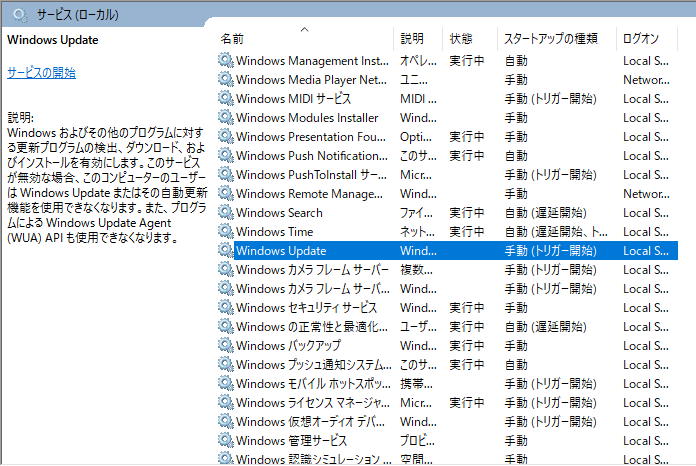Click the gear icon for Windows の正常性と最適化

(x=226, y=327)
